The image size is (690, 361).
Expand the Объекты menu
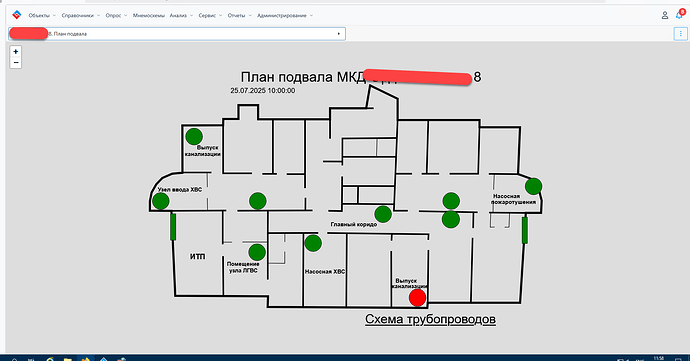pos(42,15)
